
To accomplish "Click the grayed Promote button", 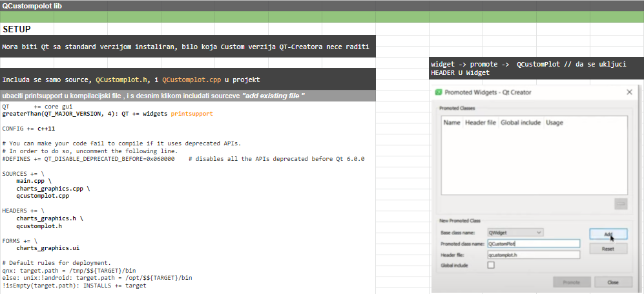I will [x=572, y=282].
